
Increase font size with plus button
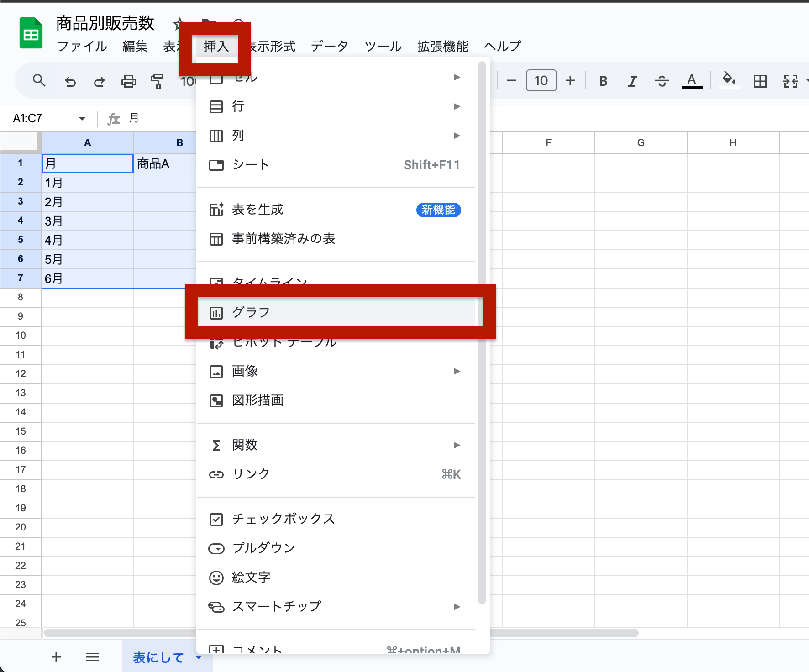coord(570,80)
